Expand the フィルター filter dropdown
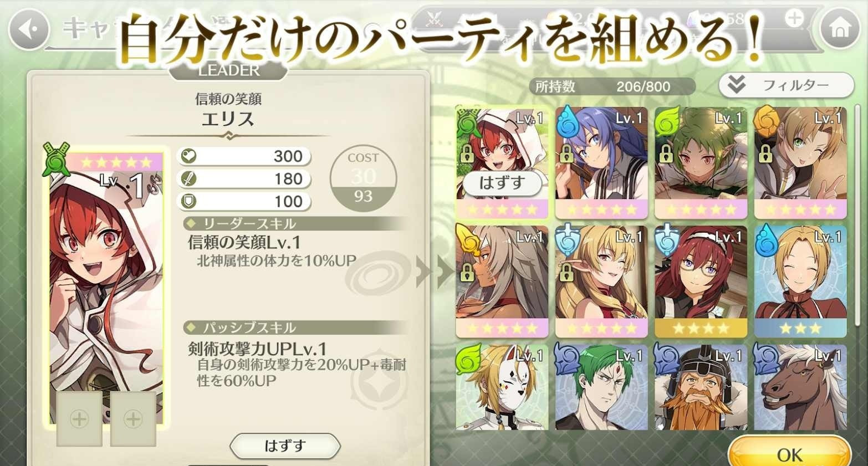868x466 pixels. [787, 85]
